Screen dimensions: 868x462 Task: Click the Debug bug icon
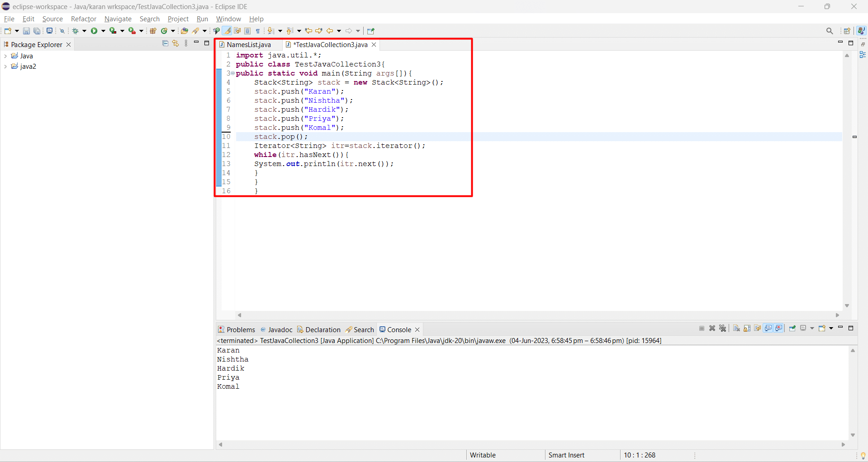click(x=76, y=31)
